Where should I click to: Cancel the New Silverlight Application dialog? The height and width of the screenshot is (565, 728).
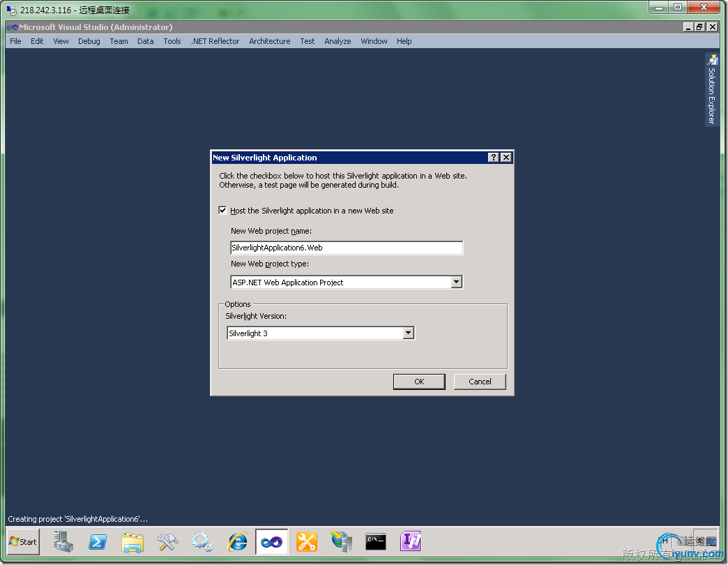(x=480, y=382)
